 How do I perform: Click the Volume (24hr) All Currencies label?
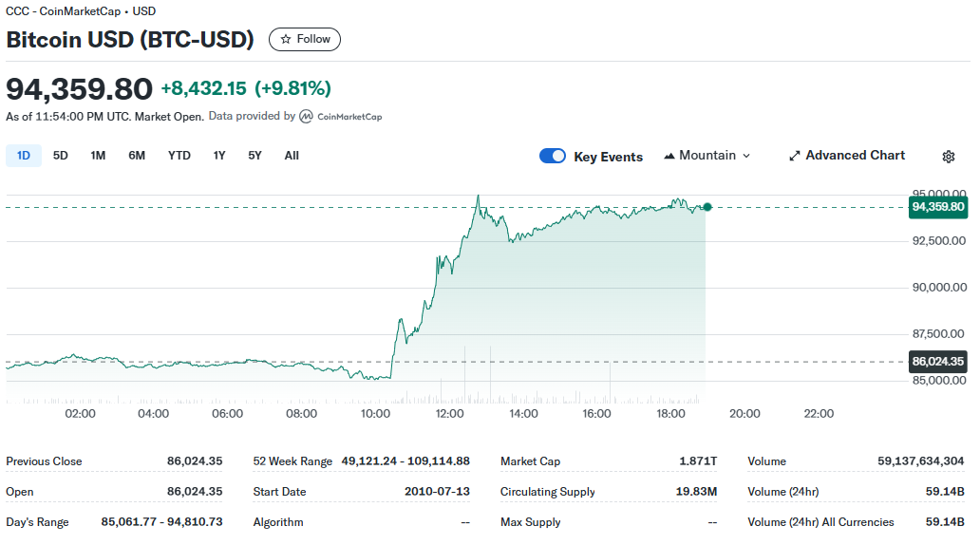coord(820,522)
